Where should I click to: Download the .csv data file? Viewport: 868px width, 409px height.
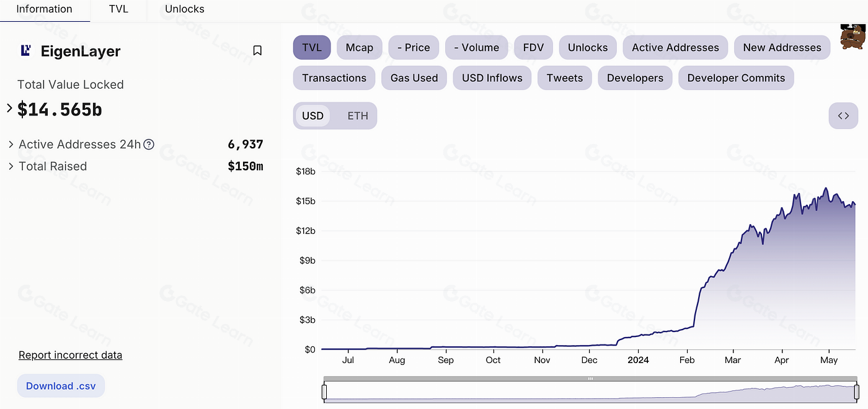(x=61, y=386)
